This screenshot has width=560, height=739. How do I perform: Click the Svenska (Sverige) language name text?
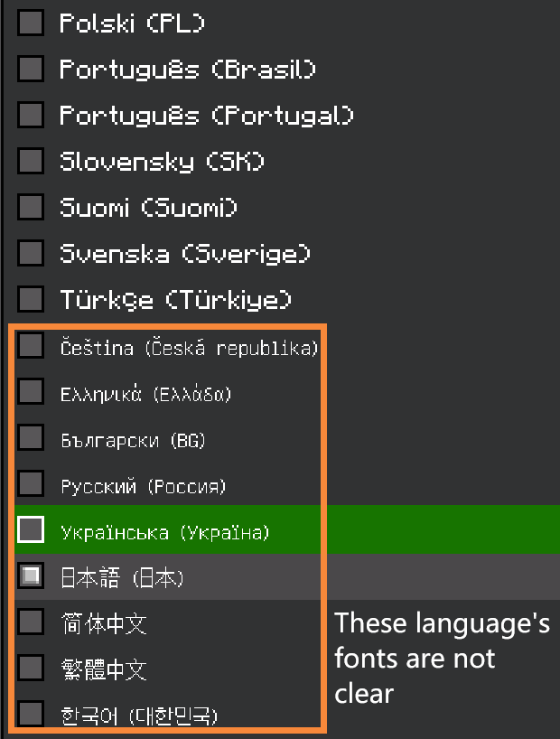click(185, 254)
